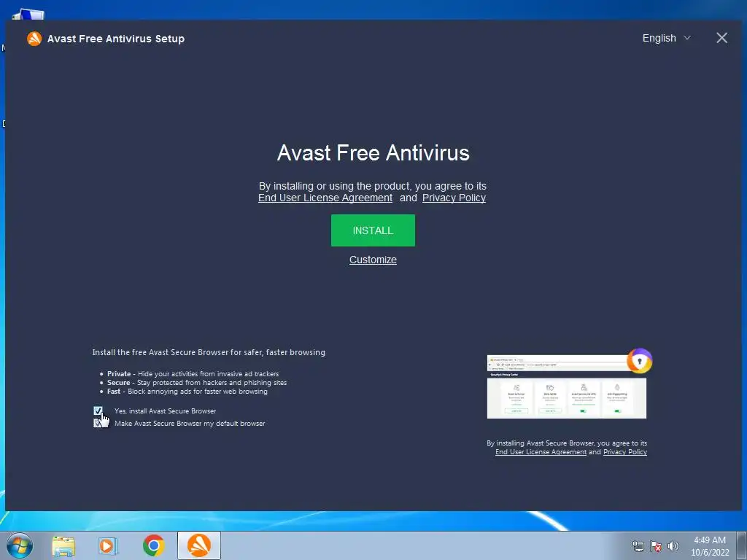
Task: Click the Avast Secure Browser preview thumbnail
Action: pyautogui.click(x=566, y=386)
